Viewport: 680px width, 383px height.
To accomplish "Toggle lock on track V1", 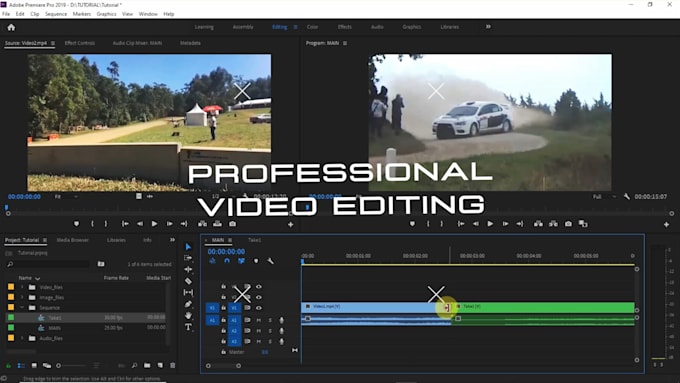I will (x=223, y=308).
